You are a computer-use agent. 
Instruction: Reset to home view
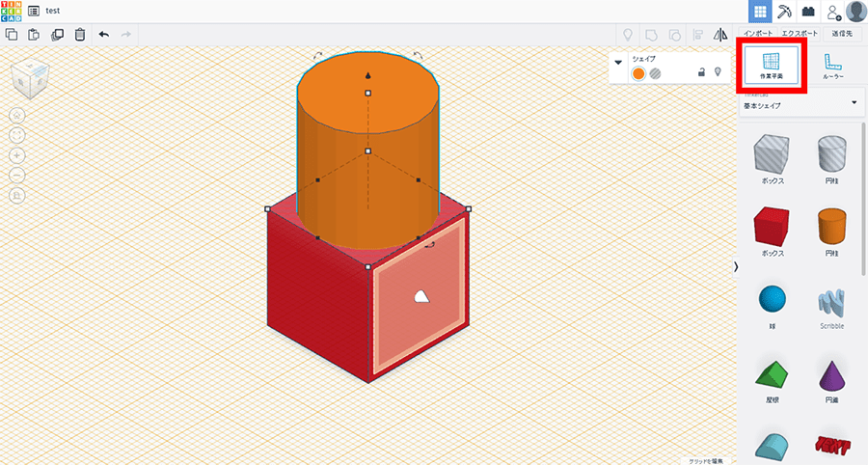[17, 116]
